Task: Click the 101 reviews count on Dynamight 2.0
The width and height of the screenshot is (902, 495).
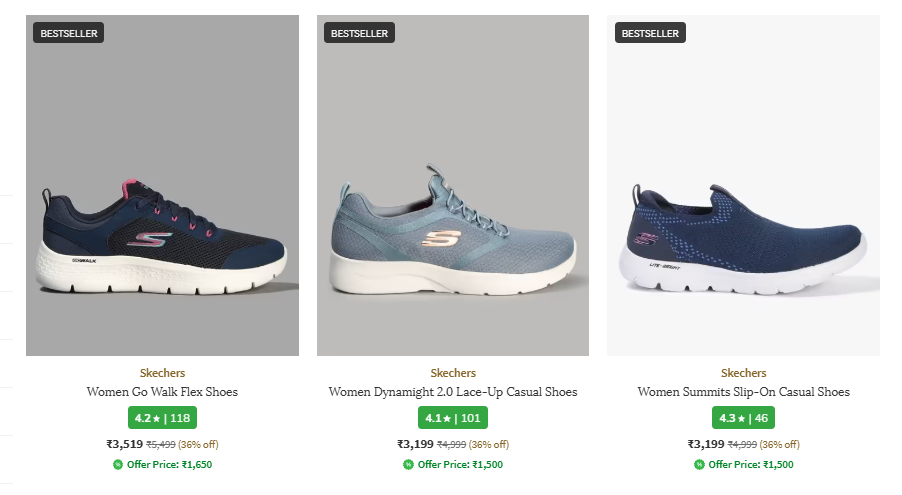Action: pyautogui.click(x=472, y=419)
